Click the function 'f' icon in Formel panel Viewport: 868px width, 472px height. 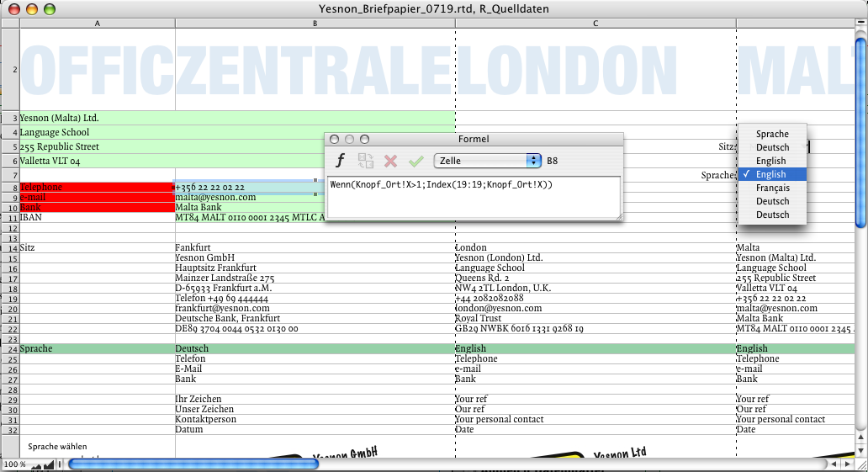(341, 161)
